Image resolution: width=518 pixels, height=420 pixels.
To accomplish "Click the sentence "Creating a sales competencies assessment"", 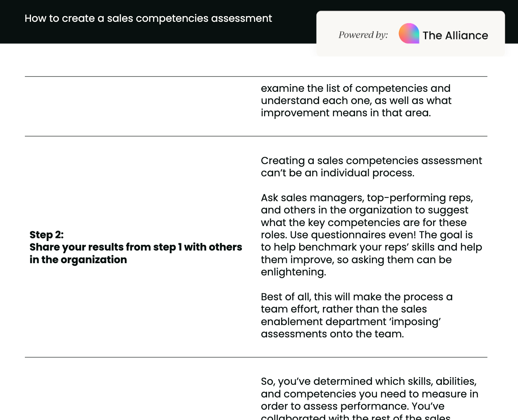I will (x=371, y=161).
